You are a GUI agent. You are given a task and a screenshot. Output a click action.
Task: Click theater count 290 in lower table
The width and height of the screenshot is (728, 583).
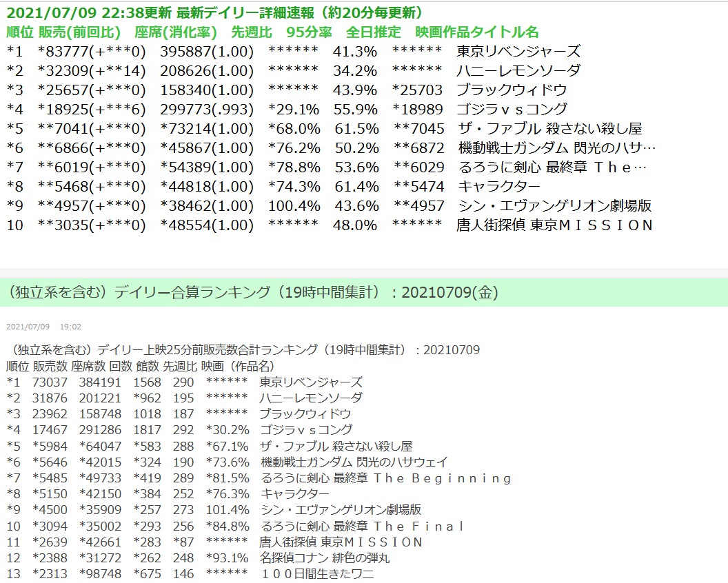pos(183,382)
